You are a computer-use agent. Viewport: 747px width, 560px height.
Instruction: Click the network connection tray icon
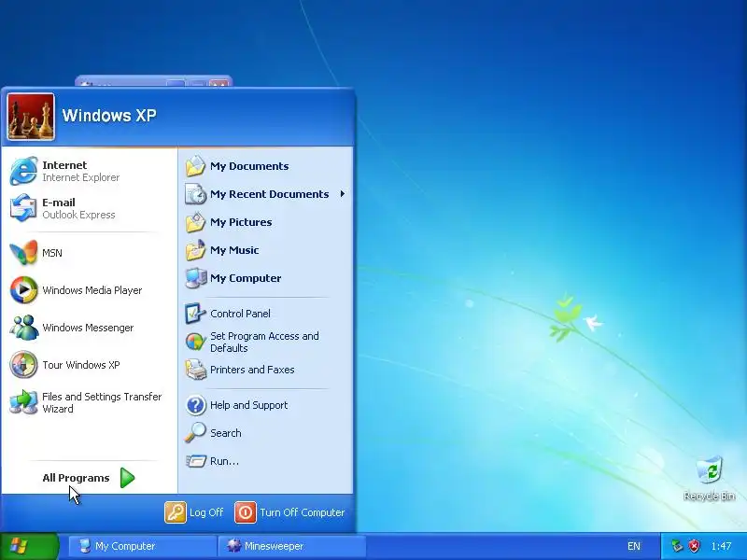[x=677, y=546]
